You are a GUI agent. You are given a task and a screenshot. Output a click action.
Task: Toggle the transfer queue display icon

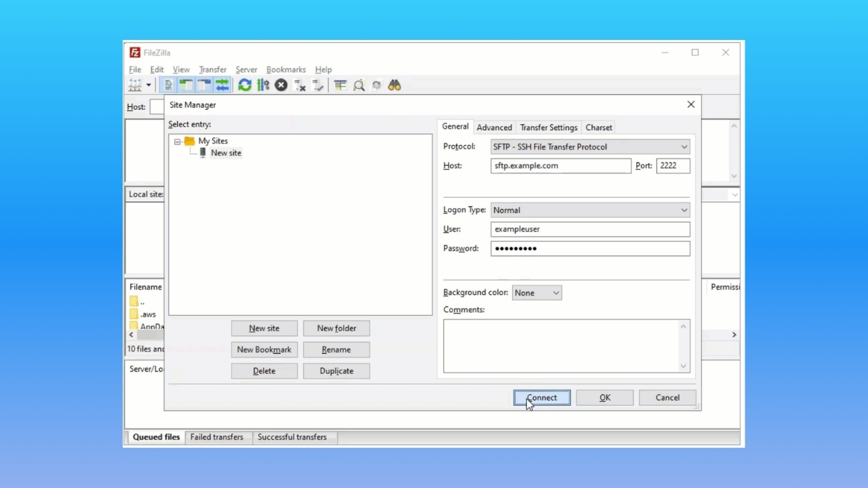click(x=222, y=85)
